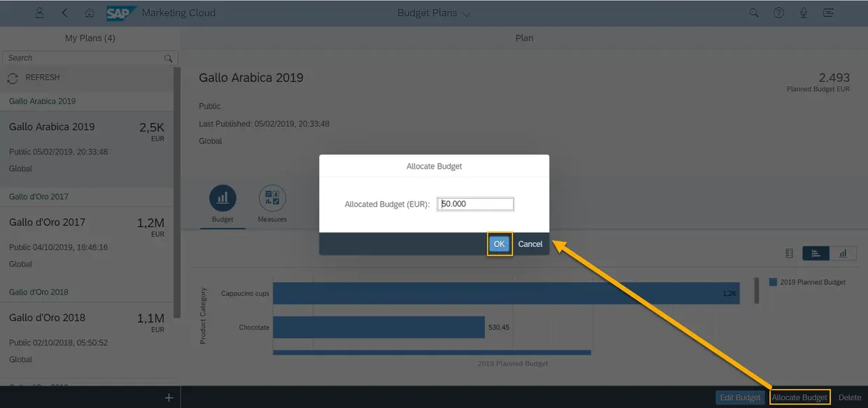Click the Allocate Budget footer button
868x408 pixels.
coord(799,398)
